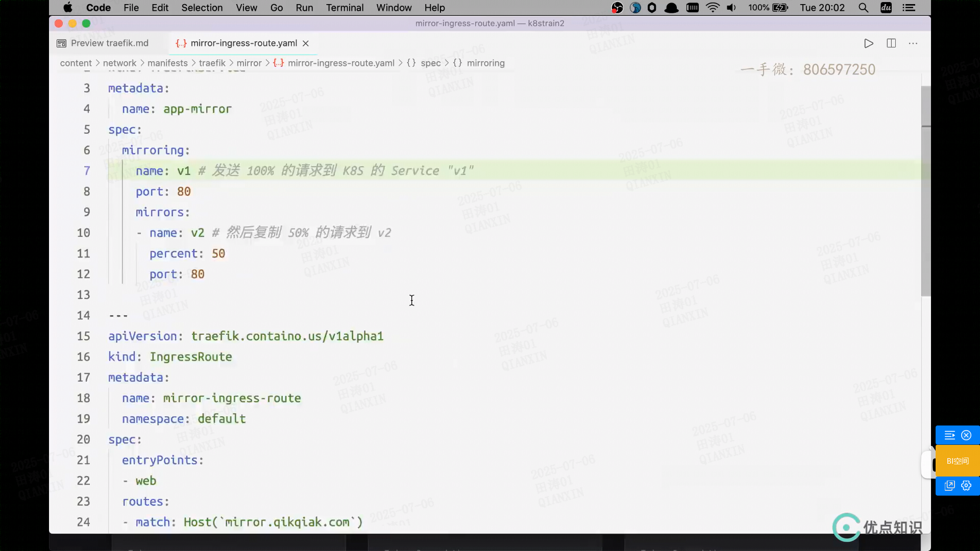Place the cursor on line 13's empty row
The height and width of the screenshot is (551, 980).
[x=255, y=295]
